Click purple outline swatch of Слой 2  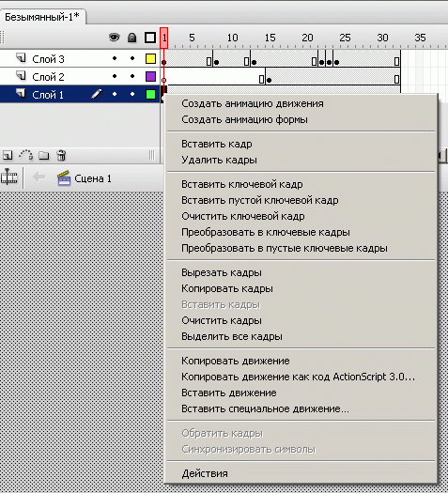[x=150, y=76]
